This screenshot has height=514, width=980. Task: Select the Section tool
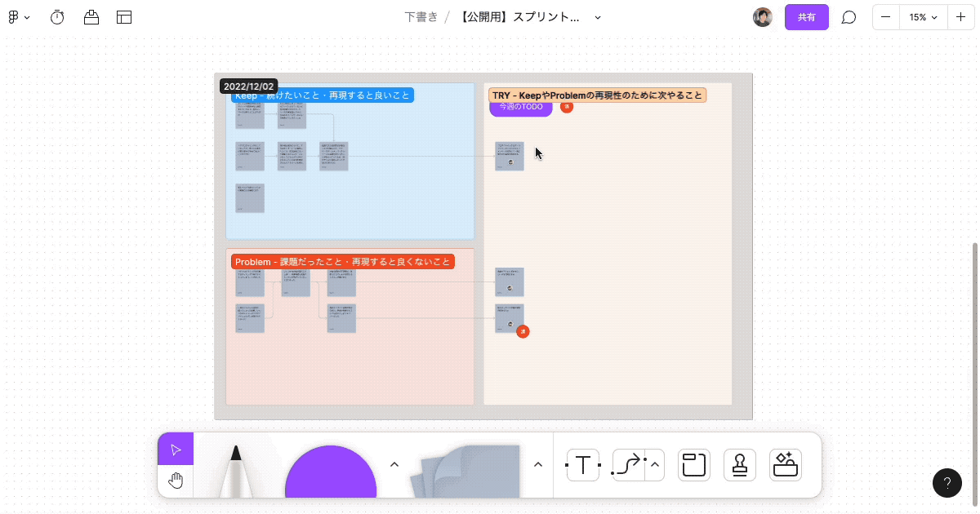click(x=693, y=465)
